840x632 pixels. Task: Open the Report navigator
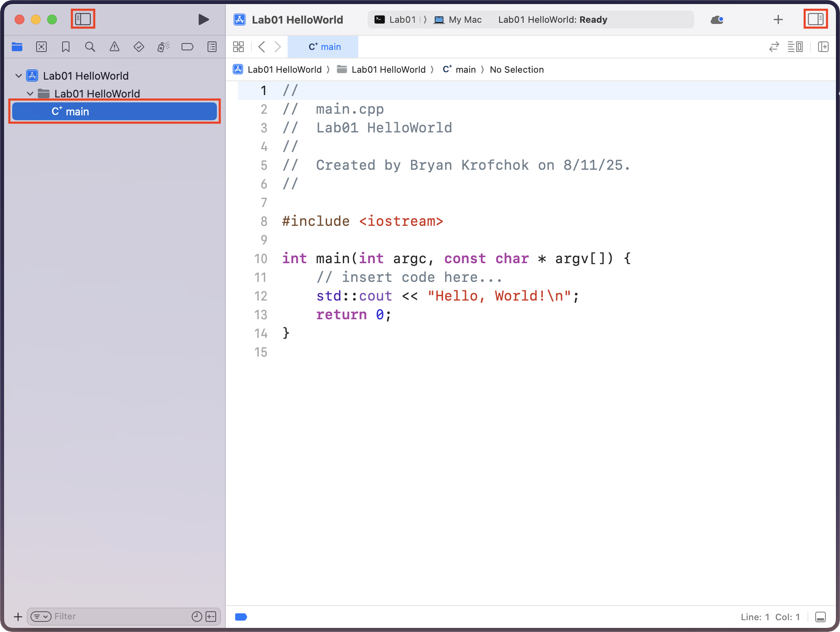tap(212, 47)
